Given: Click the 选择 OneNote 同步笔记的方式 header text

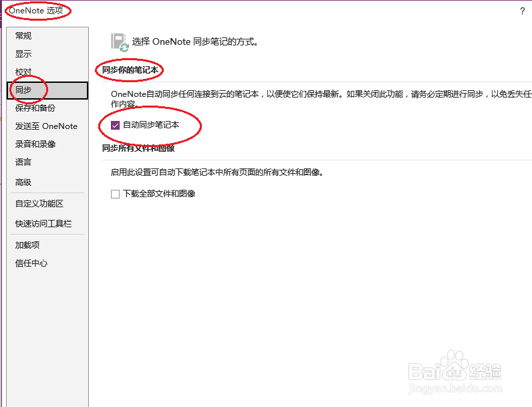Looking at the screenshot, I should tap(194, 41).
